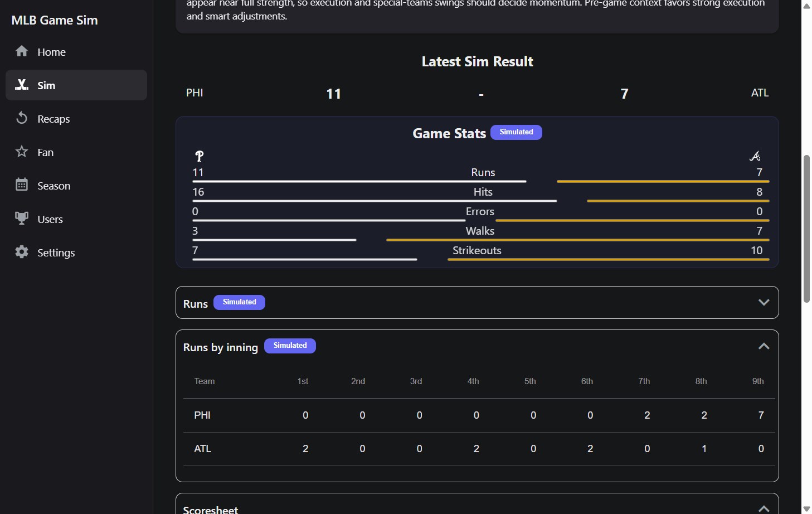Screen dimensions: 812x514
Task: Click the Home house icon
Action: (x=22, y=51)
